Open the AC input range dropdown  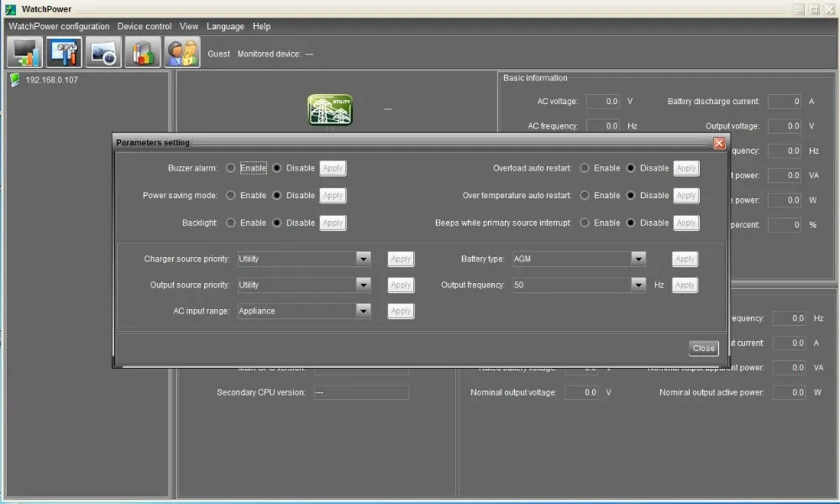click(x=363, y=311)
